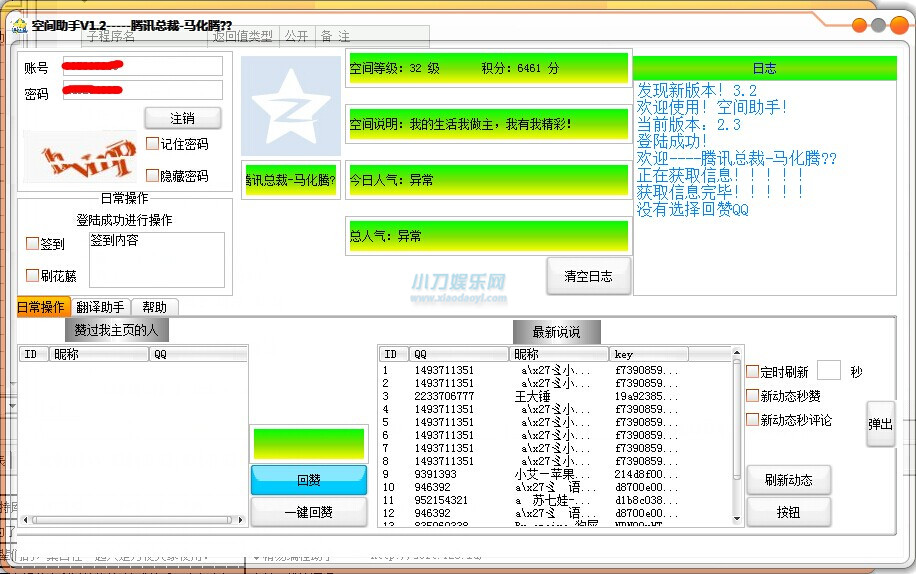Click the QQ Zone star avatar image
Screen dimensions: 916x574
(x=291, y=106)
